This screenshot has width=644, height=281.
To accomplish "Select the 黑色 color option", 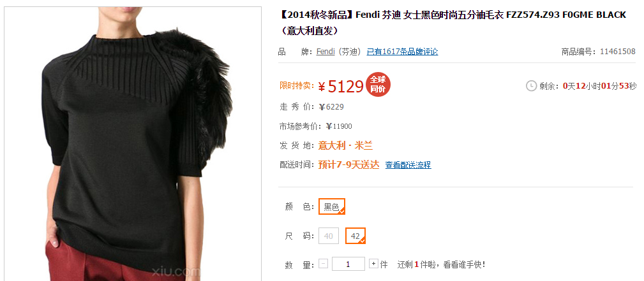I will tap(331, 206).
